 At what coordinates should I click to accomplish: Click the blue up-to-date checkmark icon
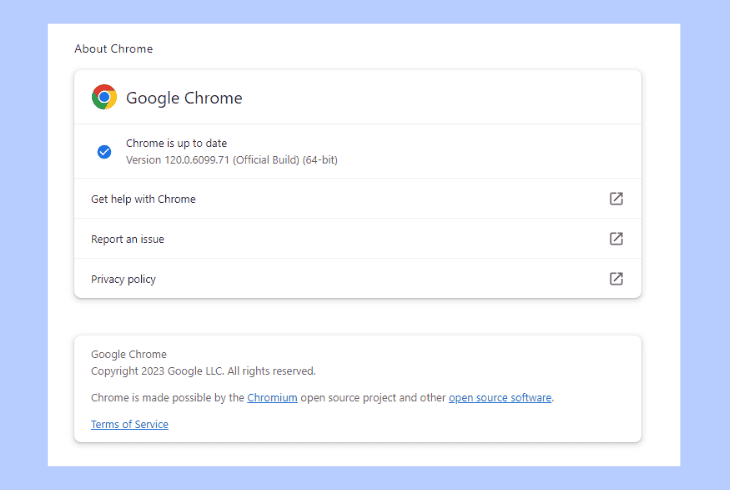tap(104, 152)
